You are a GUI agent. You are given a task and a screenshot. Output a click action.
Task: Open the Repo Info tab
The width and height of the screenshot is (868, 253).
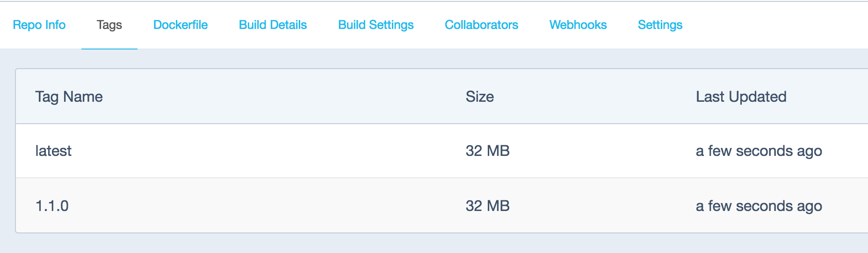39,25
